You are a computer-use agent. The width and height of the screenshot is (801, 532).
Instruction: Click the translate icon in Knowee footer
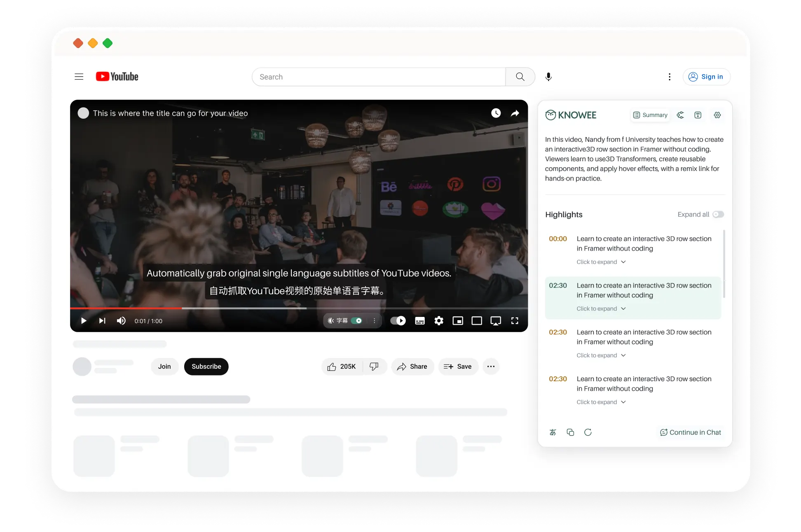(553, 432)
